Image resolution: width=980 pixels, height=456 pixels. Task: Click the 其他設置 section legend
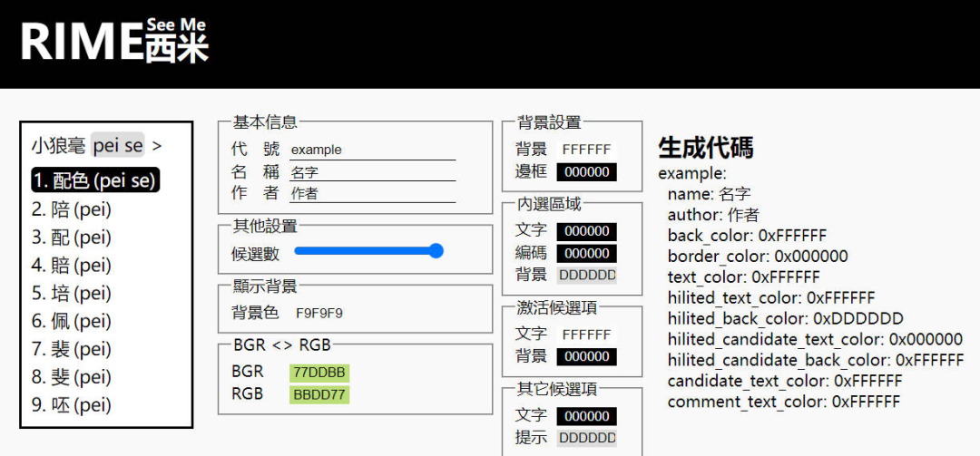[264, 226]
